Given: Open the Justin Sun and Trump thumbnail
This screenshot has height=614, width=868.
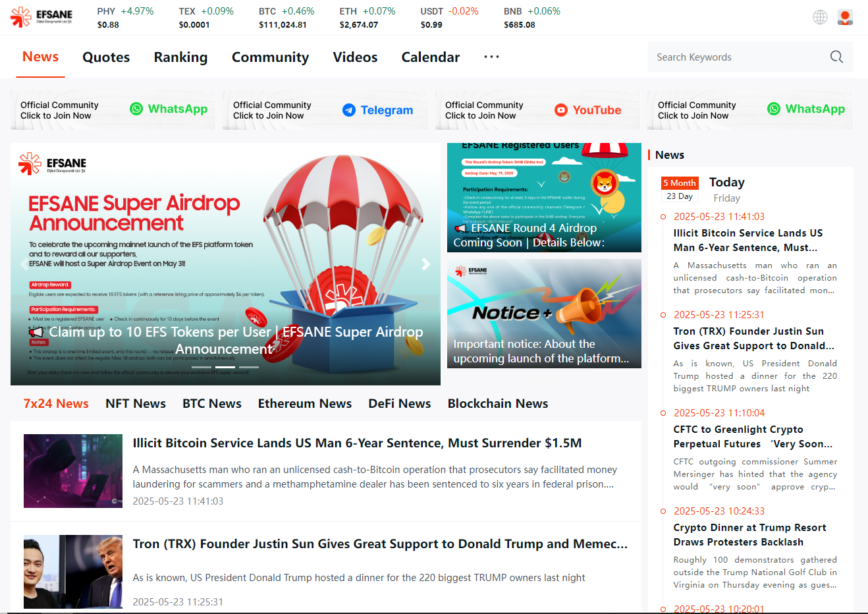Looking at the screenshot, I should (x=73, y=571).
